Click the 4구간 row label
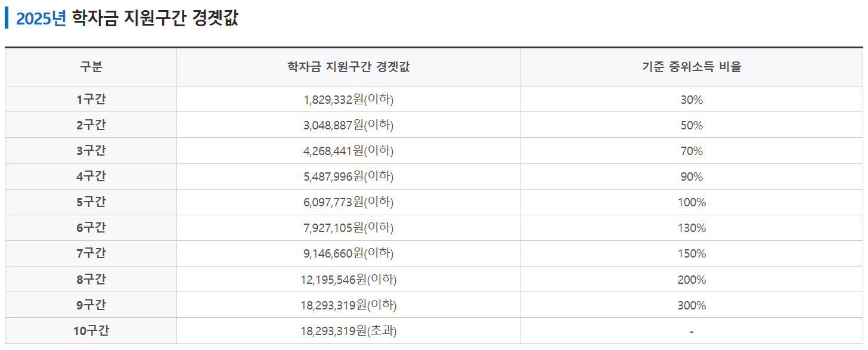Viewport: 868px width, 350px height. pos(91,176)
